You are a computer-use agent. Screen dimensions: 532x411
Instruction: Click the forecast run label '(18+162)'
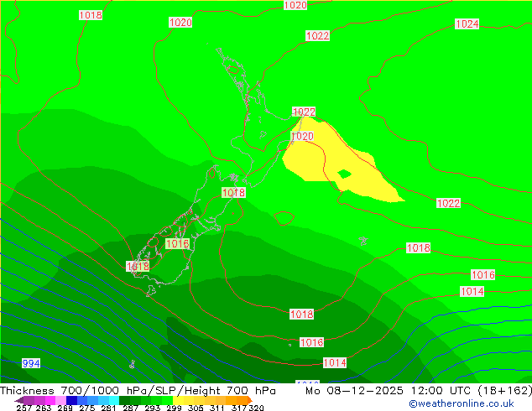505,391
